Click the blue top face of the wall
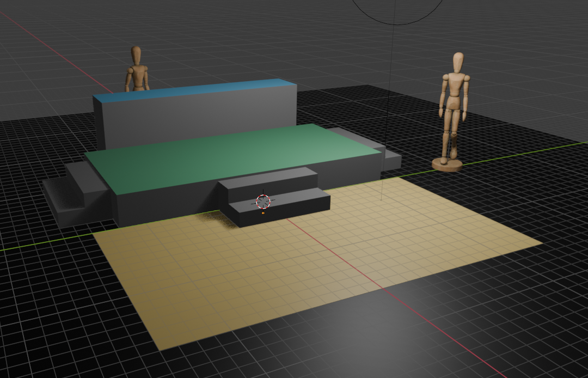Screen dimensions: 588x378 click(x=195, y=90)
